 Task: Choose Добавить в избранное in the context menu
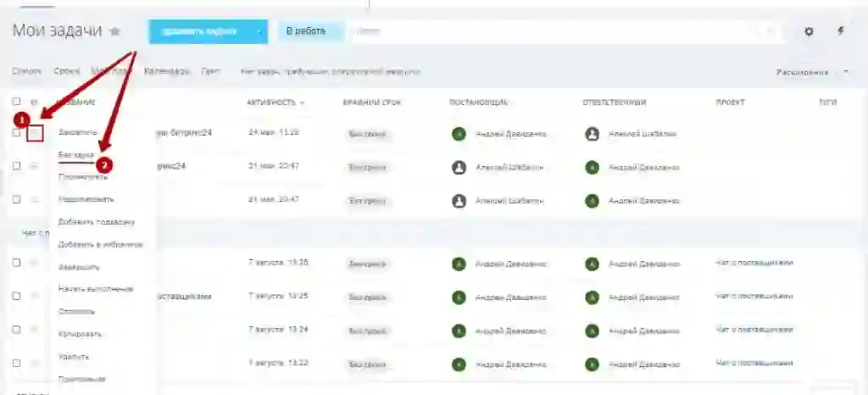[101, 244]
